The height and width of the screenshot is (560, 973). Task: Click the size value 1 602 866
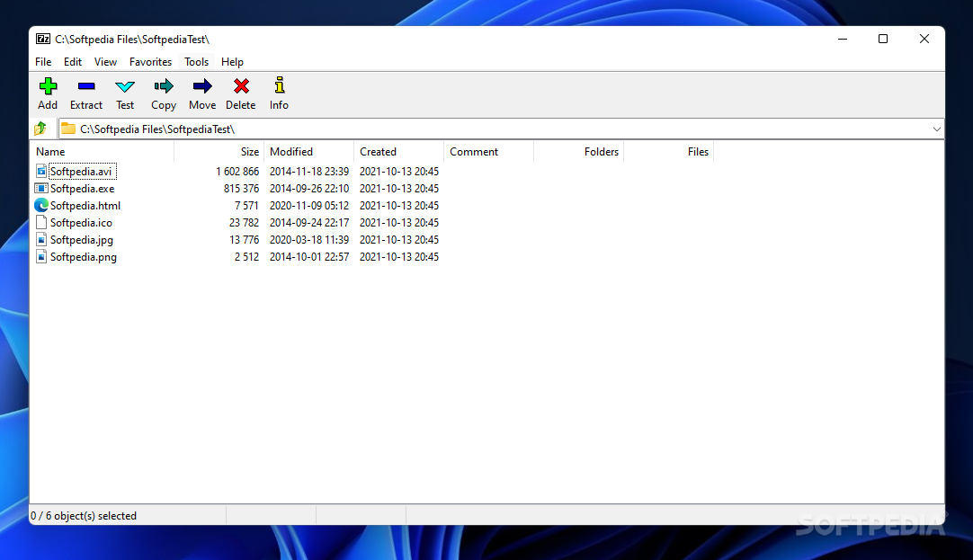(237, 171)
